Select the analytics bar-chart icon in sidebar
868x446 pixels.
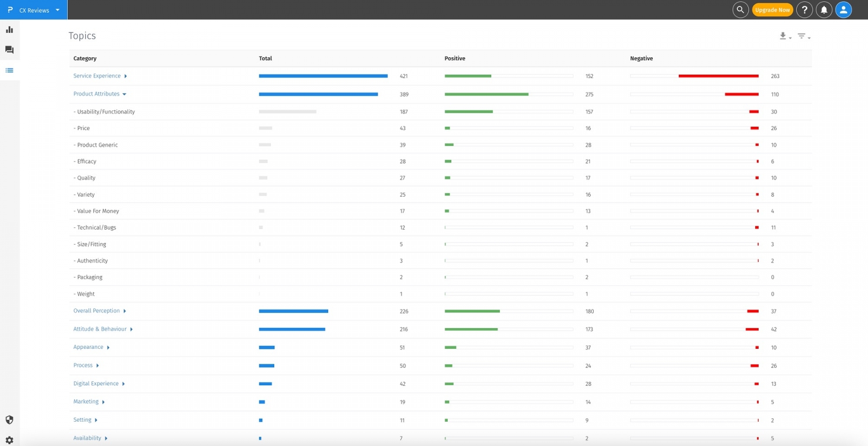(9, 29)
